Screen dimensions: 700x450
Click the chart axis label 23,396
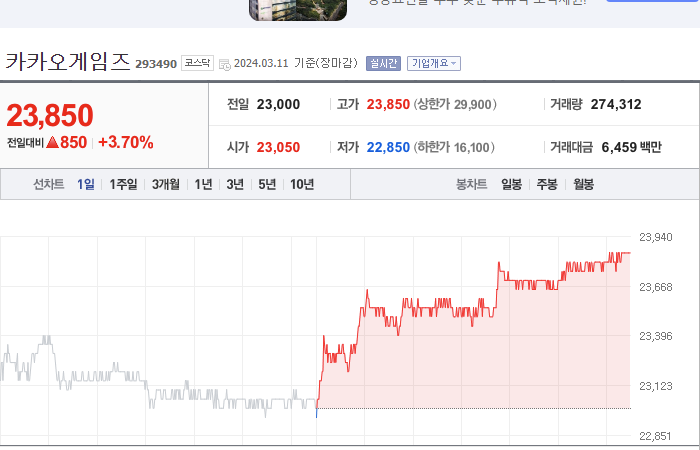click(x=655, y=336)
